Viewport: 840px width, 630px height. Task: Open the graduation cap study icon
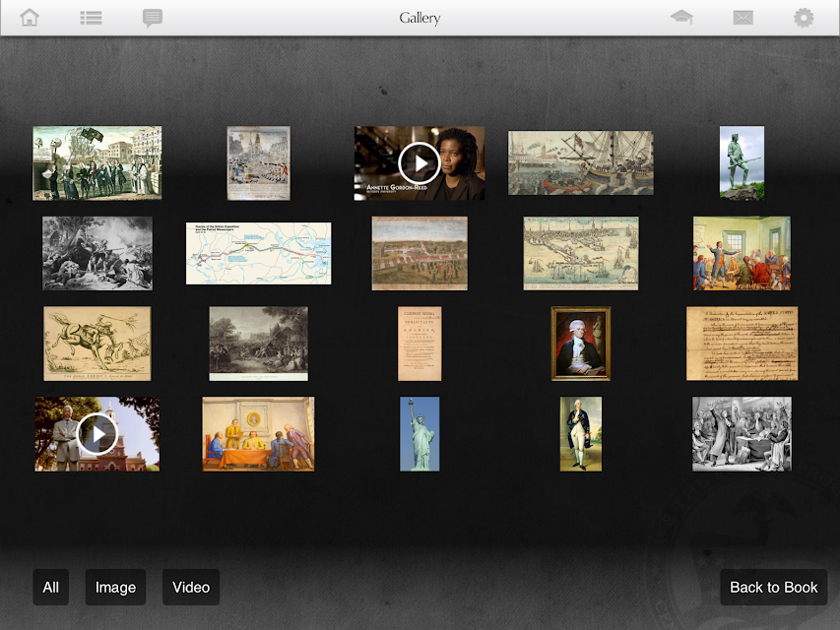click(681, 17)
